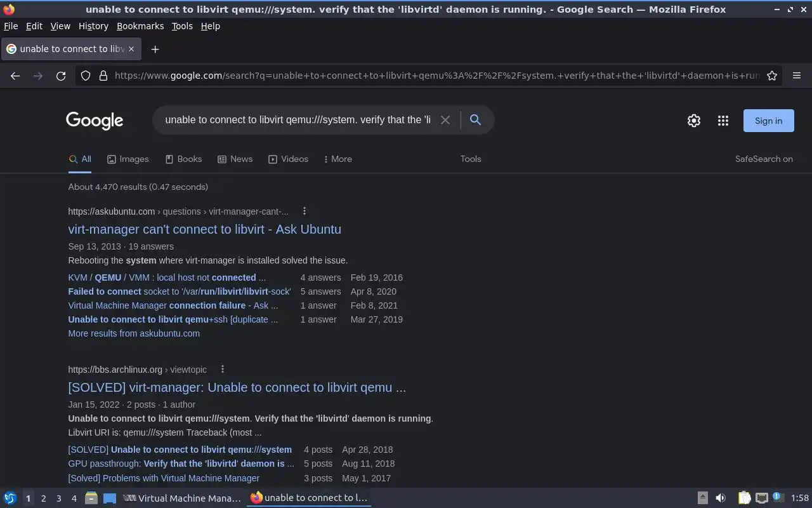The width and height of the screenshot is (812, 508).
Task: Open the Google apps grid
Action: 723,121
